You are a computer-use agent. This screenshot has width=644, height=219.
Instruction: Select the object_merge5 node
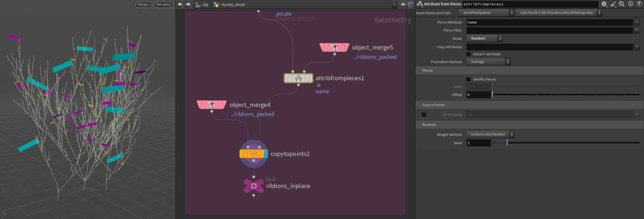point(334,48)
